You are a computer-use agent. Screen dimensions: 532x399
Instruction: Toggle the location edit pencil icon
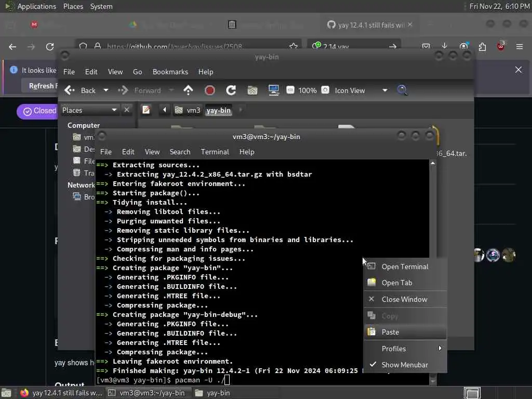point(146,110)
